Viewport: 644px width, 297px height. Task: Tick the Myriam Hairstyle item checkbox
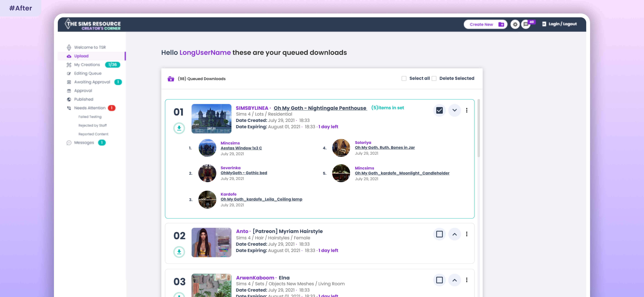click(x=439, y=234)
